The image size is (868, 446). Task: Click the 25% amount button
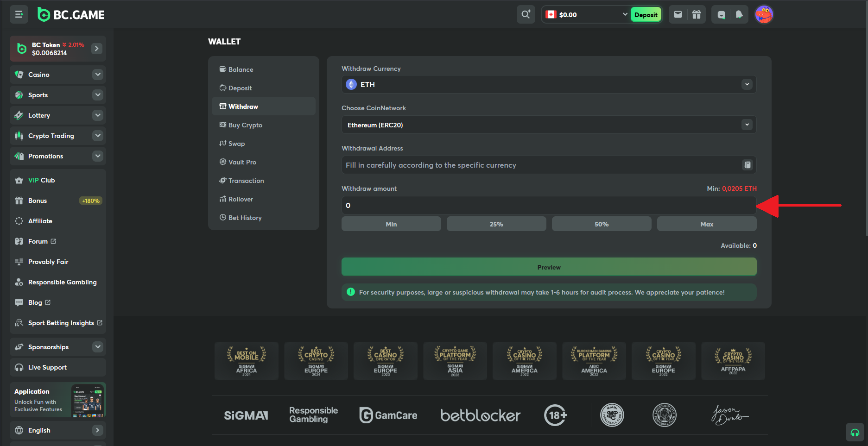coord(496,224)
